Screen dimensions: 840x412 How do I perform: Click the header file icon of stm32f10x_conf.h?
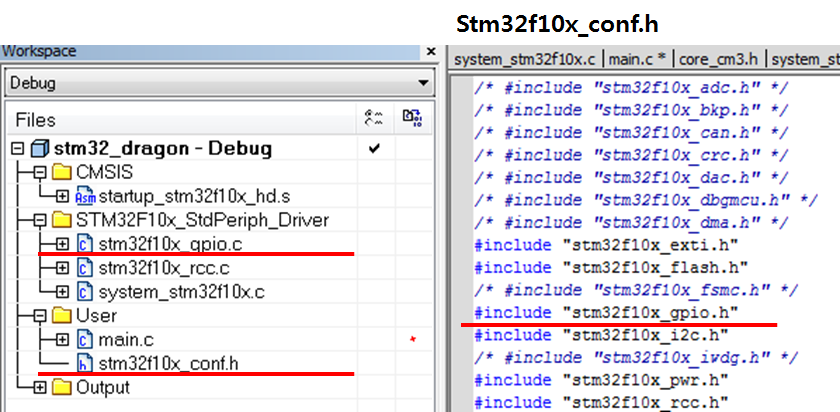tap(84, 363)
